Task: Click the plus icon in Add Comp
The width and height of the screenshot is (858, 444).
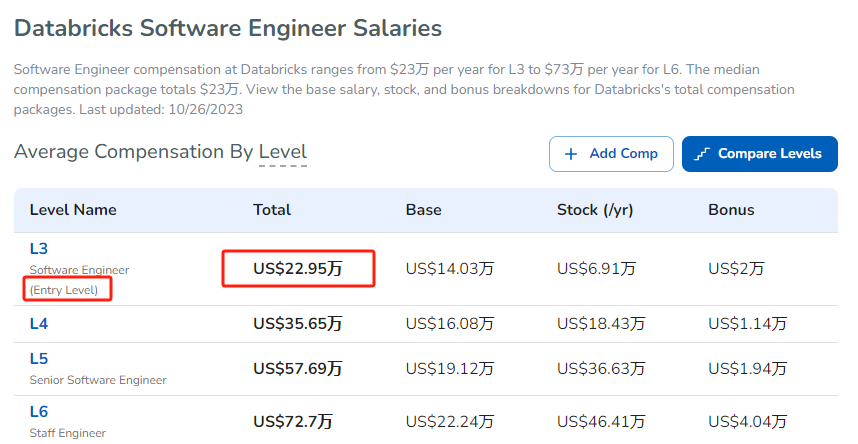Action: (571, 154)
